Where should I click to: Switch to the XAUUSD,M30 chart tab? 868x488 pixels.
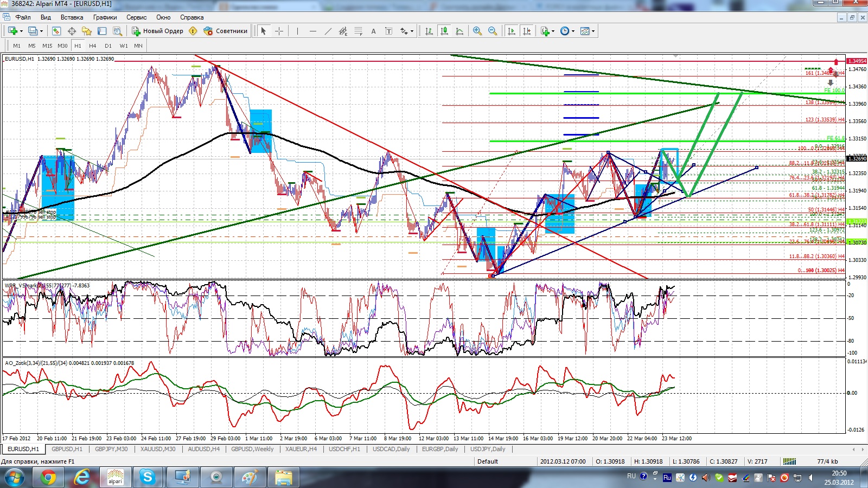[x=158, y=449]
